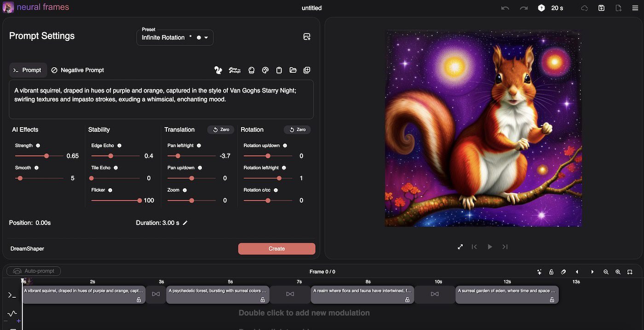
Task: Select the palette icon above the prompt
Action: point(265,70)
